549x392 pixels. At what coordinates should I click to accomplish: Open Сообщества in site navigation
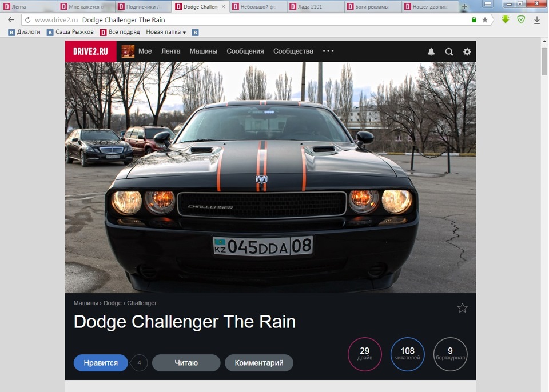click(293, 51)
